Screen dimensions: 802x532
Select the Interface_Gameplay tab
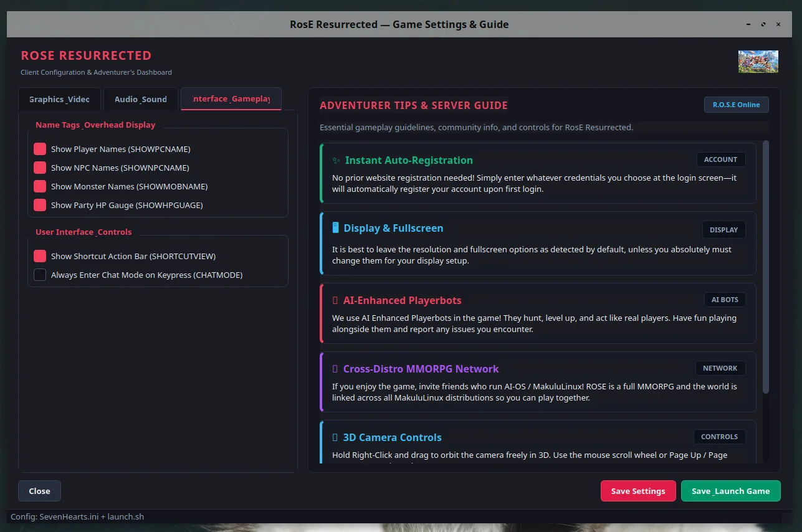pyautogui.click(x=231, y=98)
